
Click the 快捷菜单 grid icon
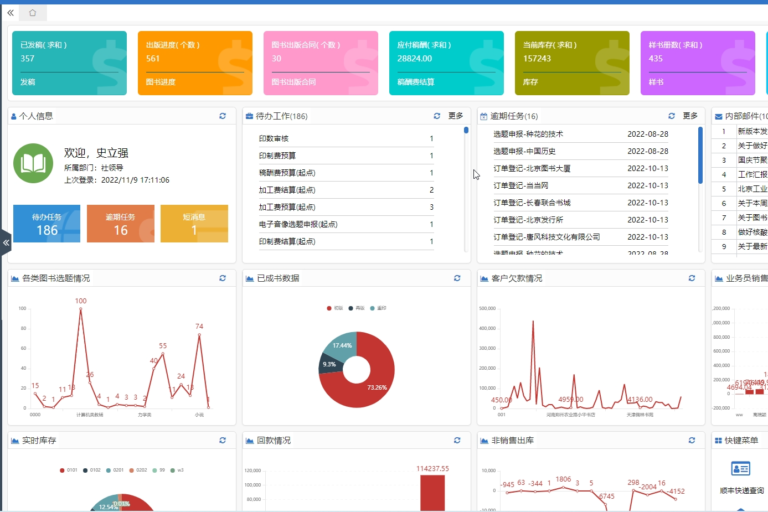coord(719,441)
